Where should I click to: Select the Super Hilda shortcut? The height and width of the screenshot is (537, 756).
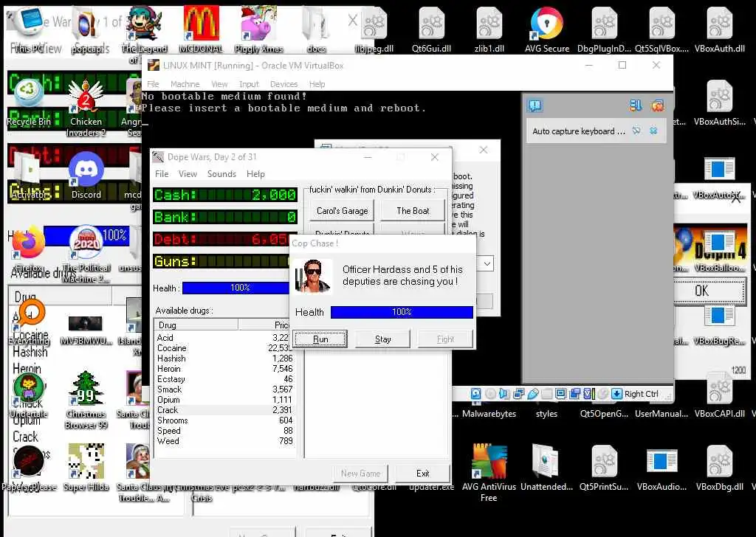point(86,467)
